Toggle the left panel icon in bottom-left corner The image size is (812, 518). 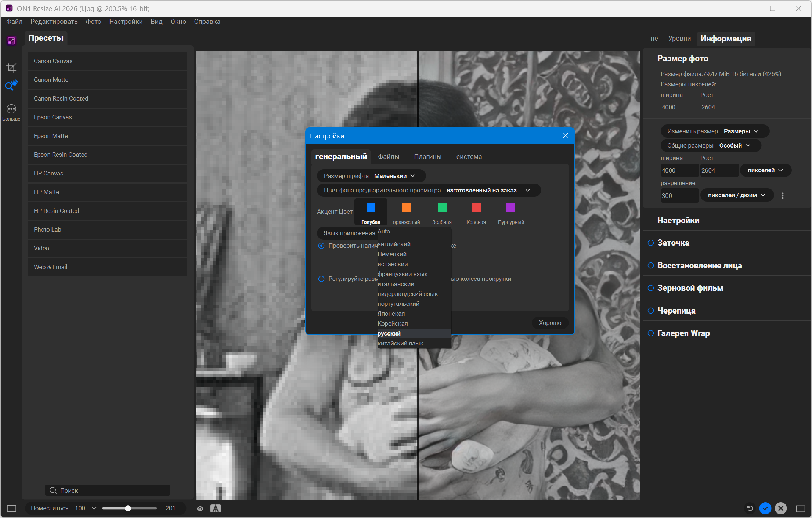pyautogui.click(x=12, y=508)
